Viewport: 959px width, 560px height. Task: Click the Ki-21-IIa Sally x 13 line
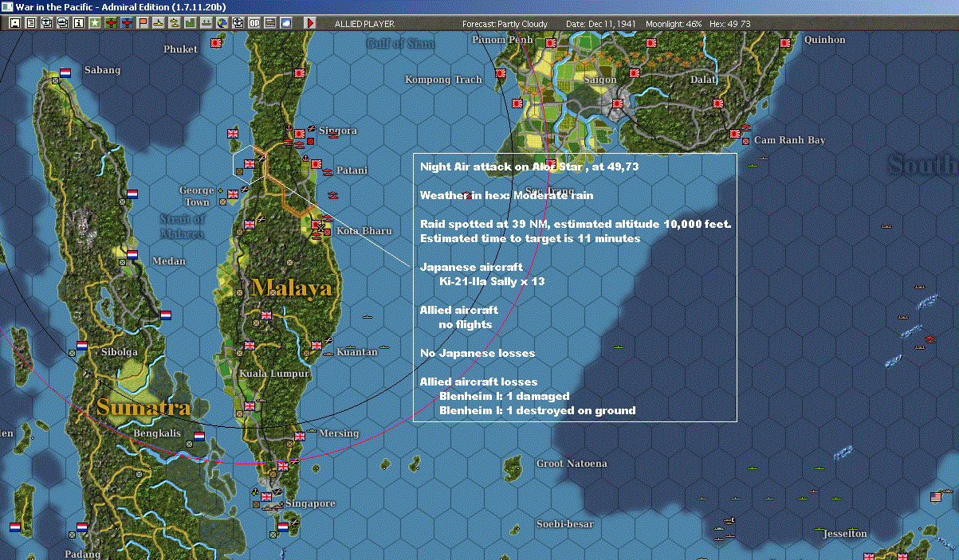[492, 281]
